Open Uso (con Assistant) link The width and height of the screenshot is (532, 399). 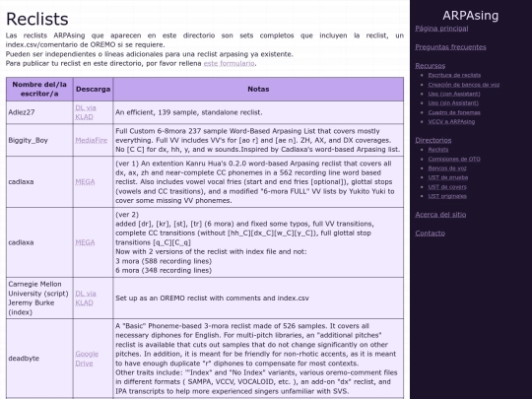point(454,94)
